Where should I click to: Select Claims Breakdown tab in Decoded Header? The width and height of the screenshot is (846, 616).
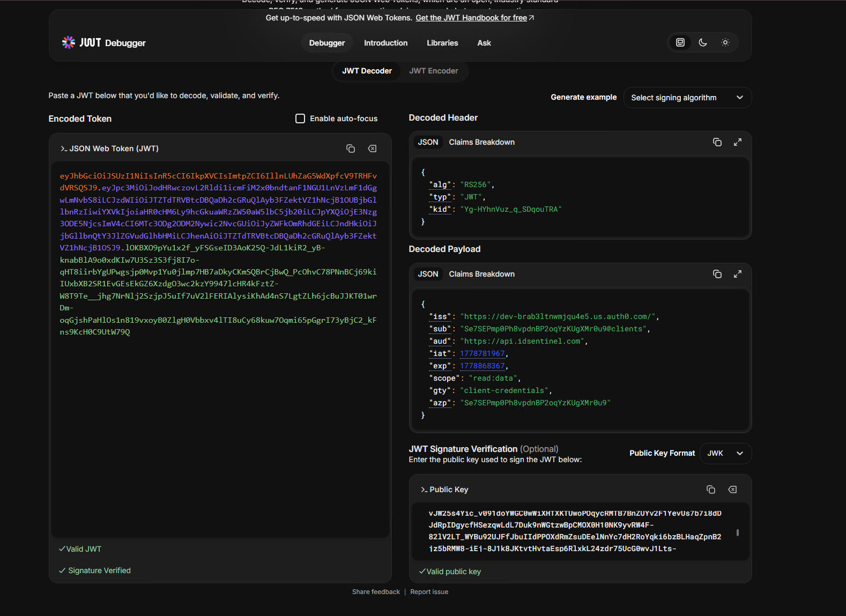pyautogui.click(x=481, y=142)
